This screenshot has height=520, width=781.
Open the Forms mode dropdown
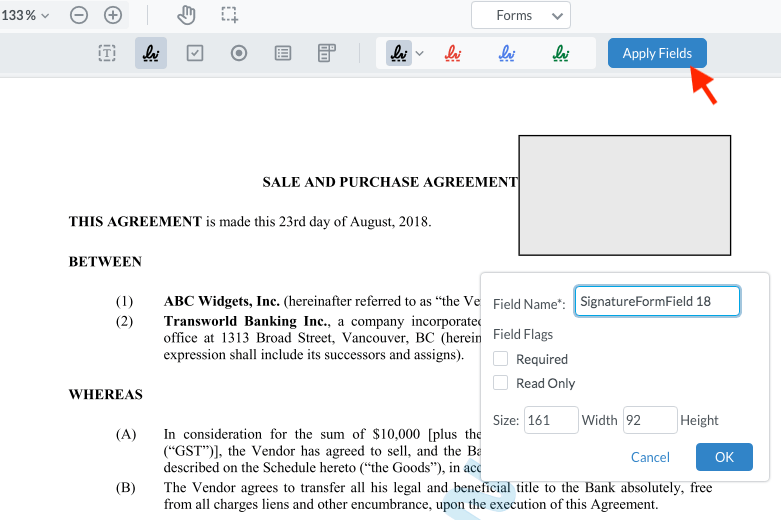520,15
